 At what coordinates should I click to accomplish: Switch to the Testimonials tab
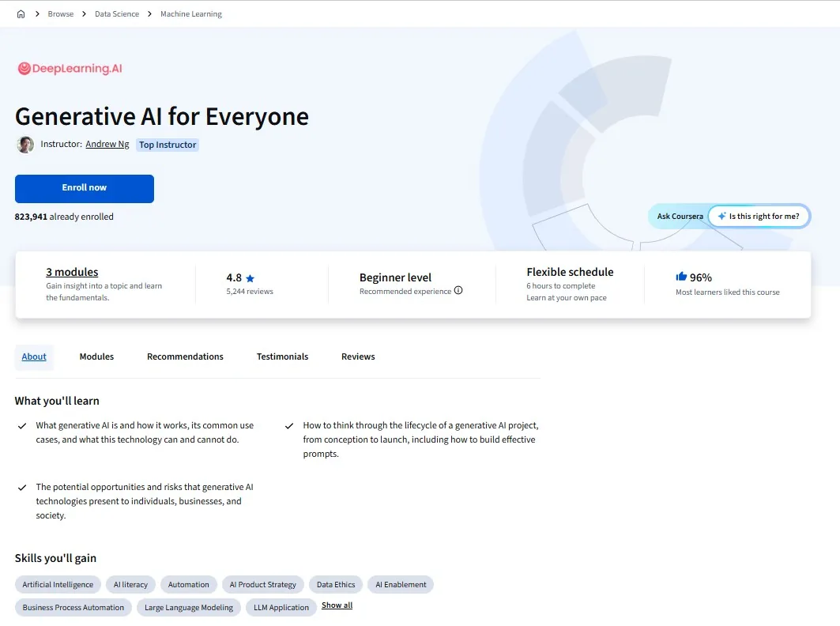pyautogui.click(x=282, y=357)
